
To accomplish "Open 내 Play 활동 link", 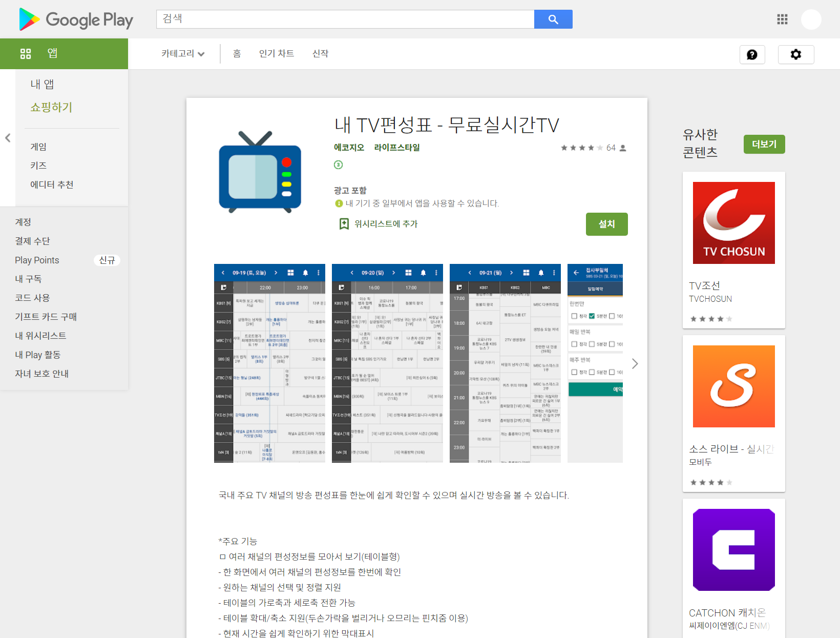I will click(x=38, y=355).
